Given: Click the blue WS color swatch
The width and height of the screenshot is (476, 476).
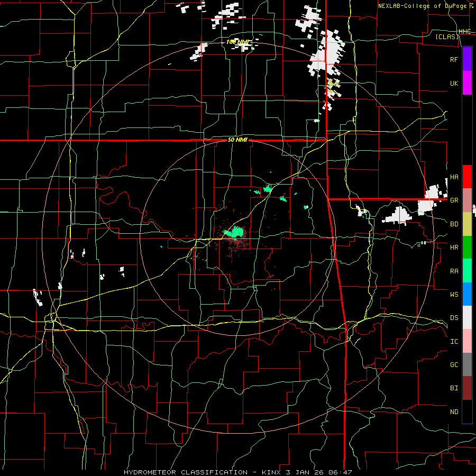Looking at the screenshot, I should click(x=467, y=294).
